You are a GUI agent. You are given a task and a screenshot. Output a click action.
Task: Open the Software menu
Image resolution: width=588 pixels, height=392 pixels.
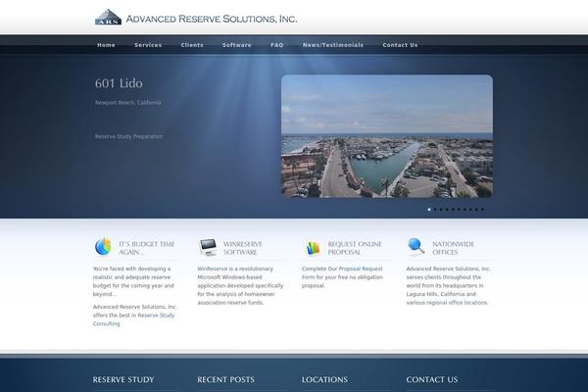(x=236, y=45)
